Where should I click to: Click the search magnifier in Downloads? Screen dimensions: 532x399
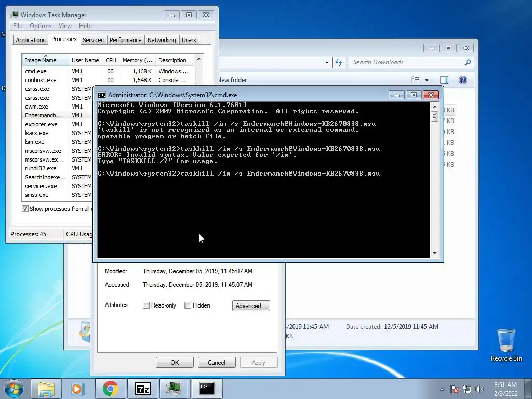468,62
